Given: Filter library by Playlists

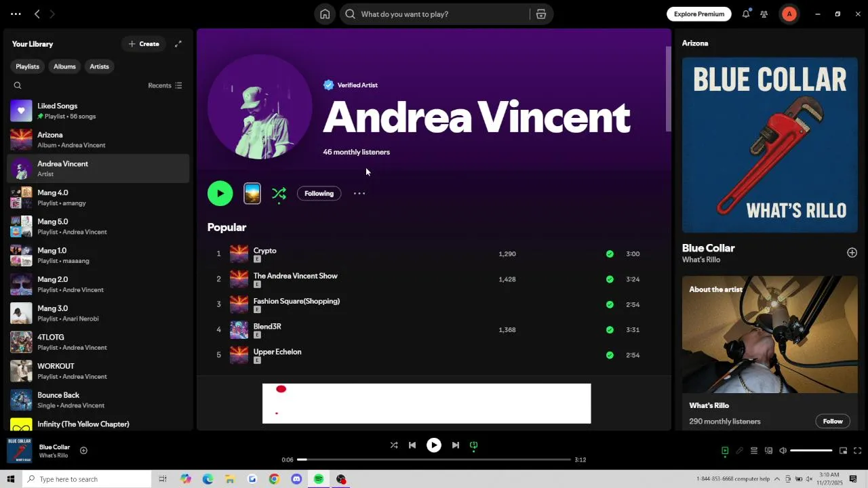Looking at the screenshot, I should pos(27,66).
